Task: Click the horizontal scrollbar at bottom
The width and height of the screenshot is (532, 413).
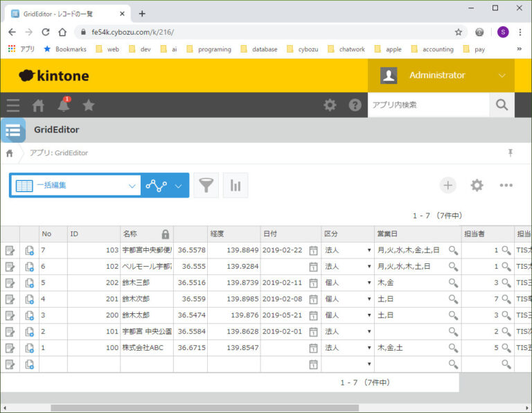Action: (x=208, y=407)
